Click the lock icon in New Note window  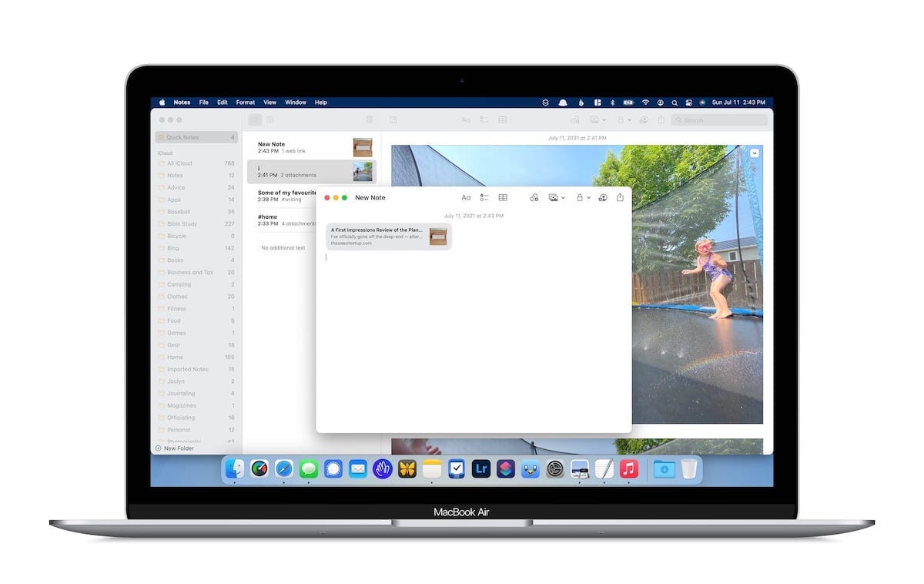[x=579, y=198]
